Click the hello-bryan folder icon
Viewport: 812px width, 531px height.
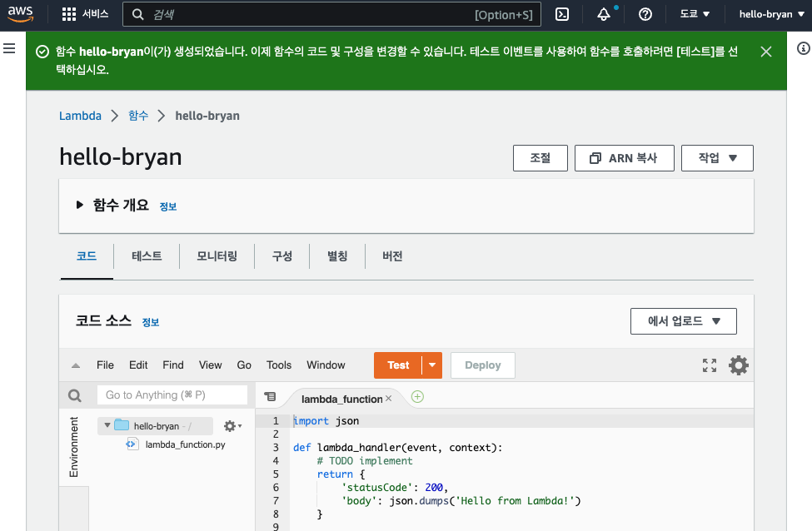coord(122,425)
